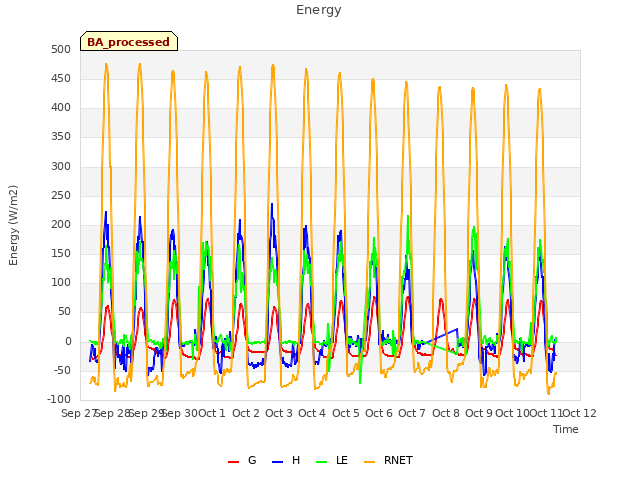Click the 350 y-axis tick label
640x480 pixels.
(x=61, y=137)
